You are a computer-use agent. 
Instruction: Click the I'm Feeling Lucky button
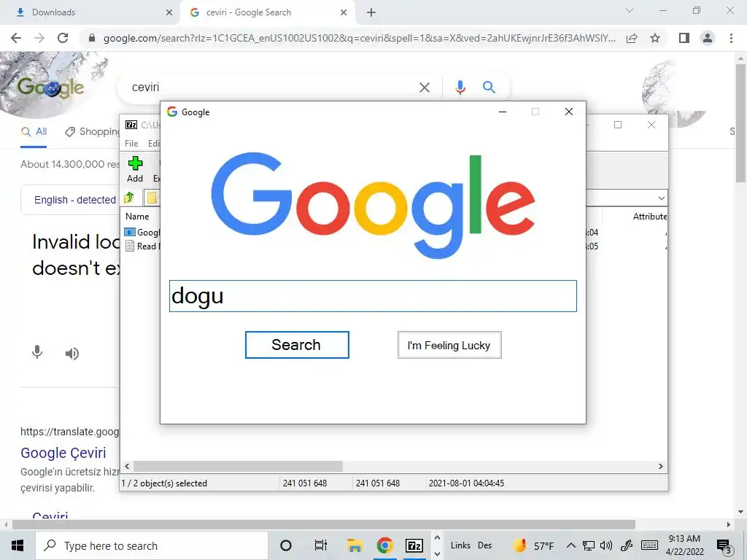449,345
